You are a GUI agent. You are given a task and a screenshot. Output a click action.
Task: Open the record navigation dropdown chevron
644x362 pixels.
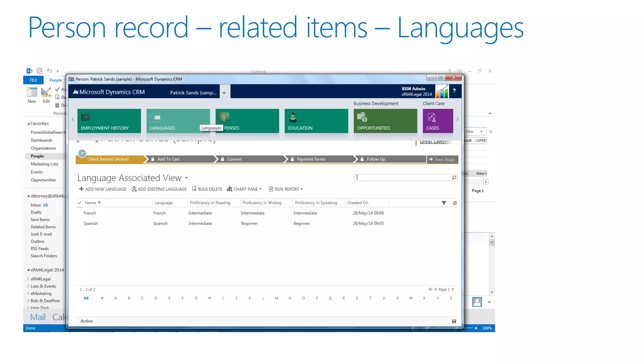(224, 93)
